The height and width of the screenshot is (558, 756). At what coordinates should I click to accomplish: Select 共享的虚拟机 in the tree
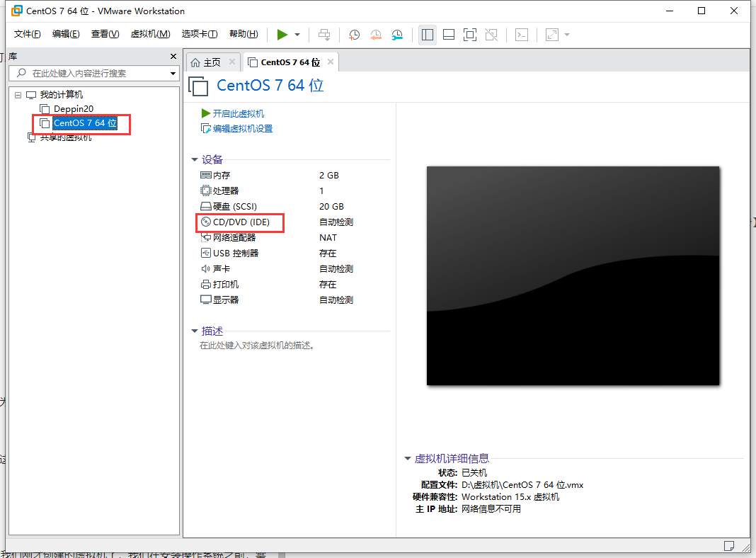(x=66, y=138)
